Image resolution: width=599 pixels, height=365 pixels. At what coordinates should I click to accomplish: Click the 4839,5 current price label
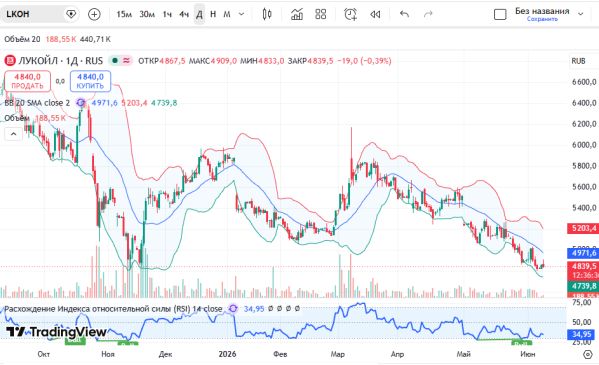(583, 266)
